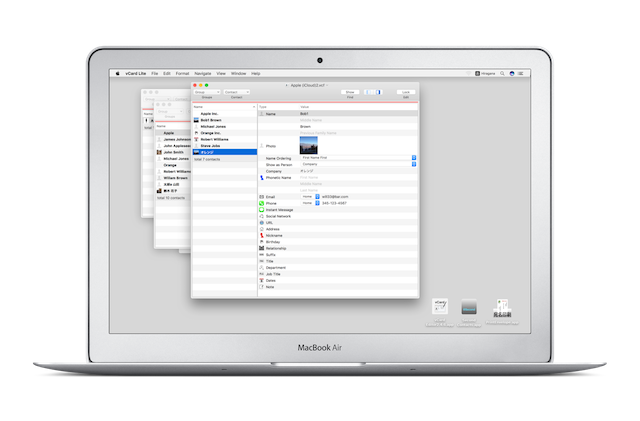The width and height of the screenshot is (640, 421).
Task: Click Orange Inc. flag icon in list
Action: click(196, 133)
